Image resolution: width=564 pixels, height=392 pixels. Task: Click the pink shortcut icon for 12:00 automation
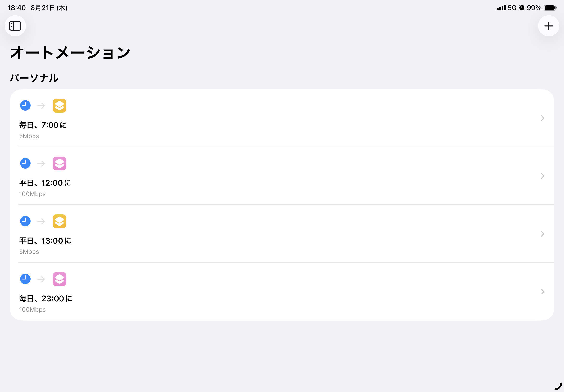pos(60,163)
